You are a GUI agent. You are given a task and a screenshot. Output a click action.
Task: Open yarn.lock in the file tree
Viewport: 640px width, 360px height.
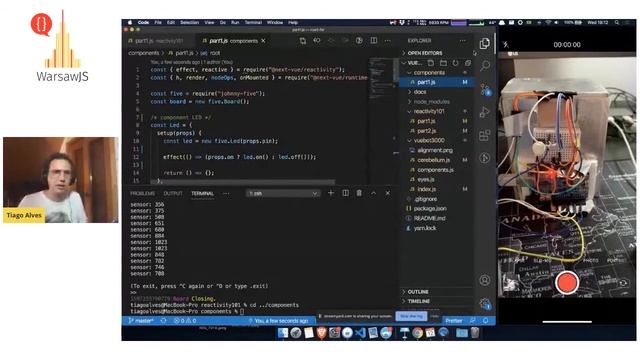click(424, 228)
